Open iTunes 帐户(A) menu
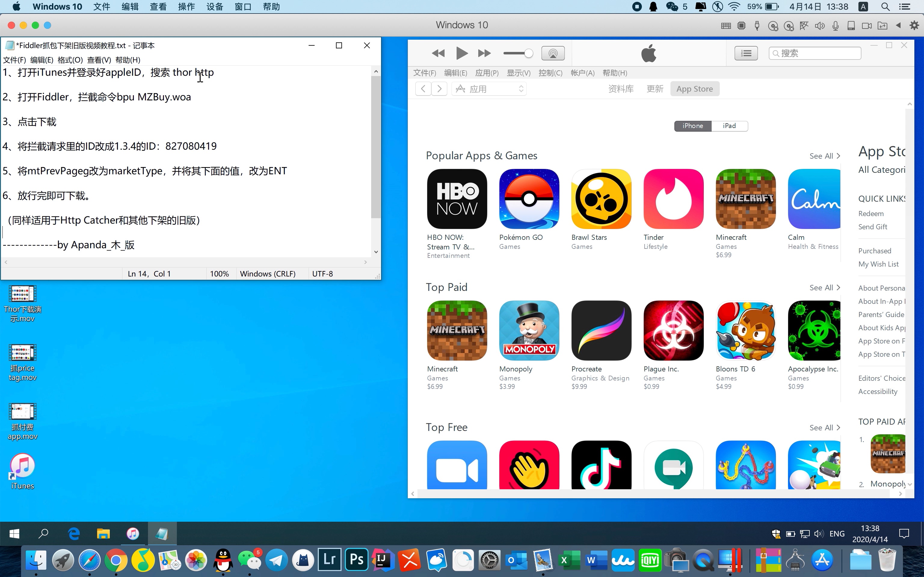 [x=582, y=73]
